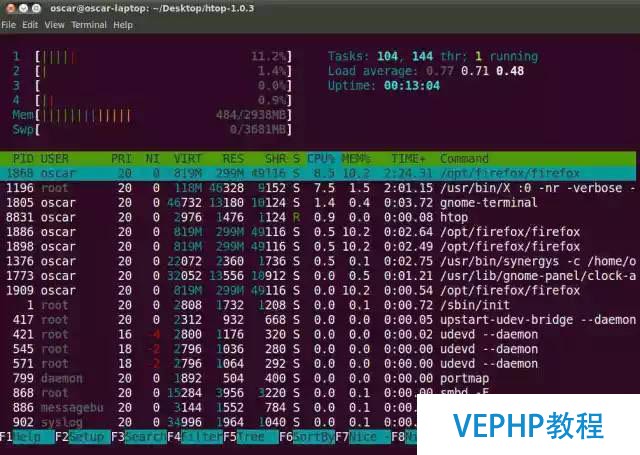Image resolution: width=640 pixels, height=455 pixels.
Task: Sort by the NI column header
Action: (x=152, y=158)
